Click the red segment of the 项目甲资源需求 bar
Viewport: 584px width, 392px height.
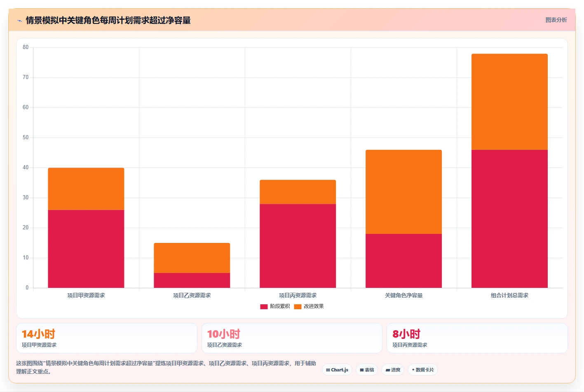(x=86, y=249)
